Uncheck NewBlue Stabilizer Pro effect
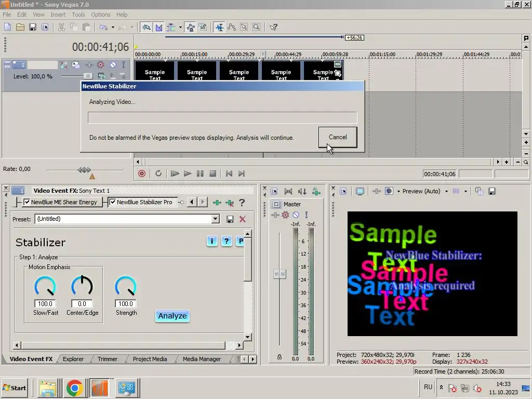This screenshot has height=399, width=532. [113, 202]
